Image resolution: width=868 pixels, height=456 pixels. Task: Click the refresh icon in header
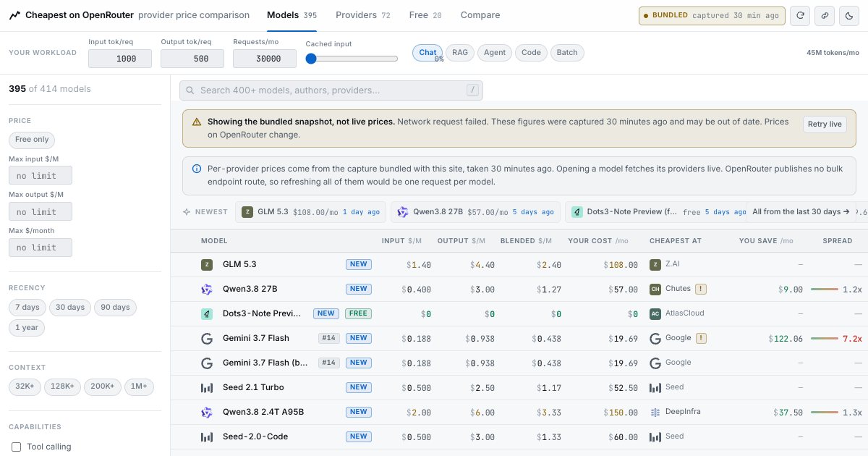(800, 15)
